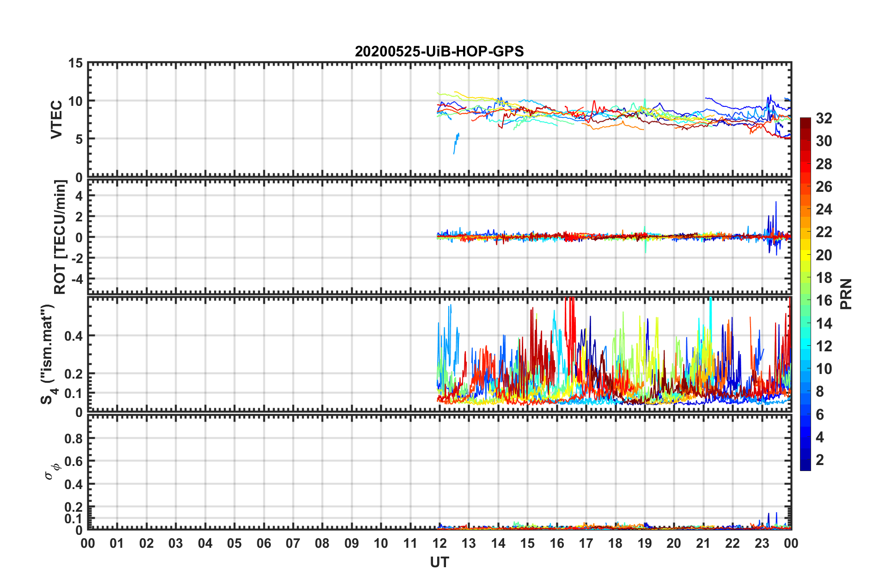Click the "16" PRN colorbar tick label
This screenshot has width=879, height=588.
tap(824, 300)
